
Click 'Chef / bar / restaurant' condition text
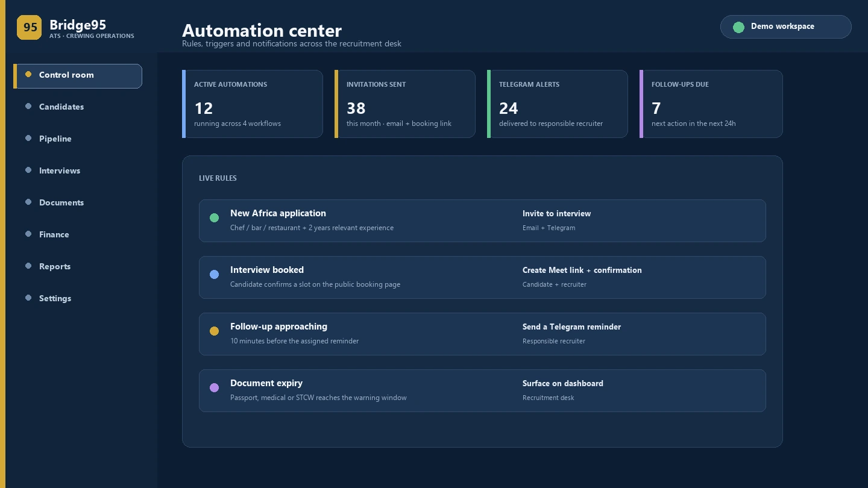point(312,228)
